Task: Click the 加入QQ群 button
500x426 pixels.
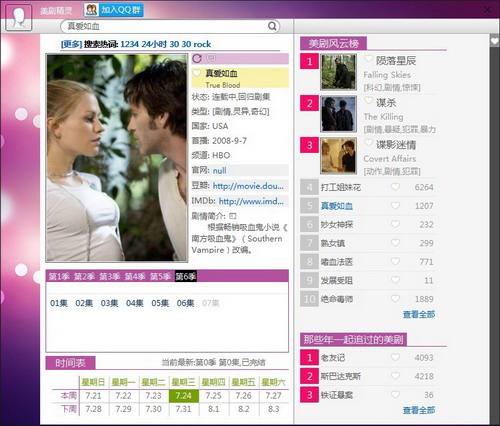Action: point(114,10)
